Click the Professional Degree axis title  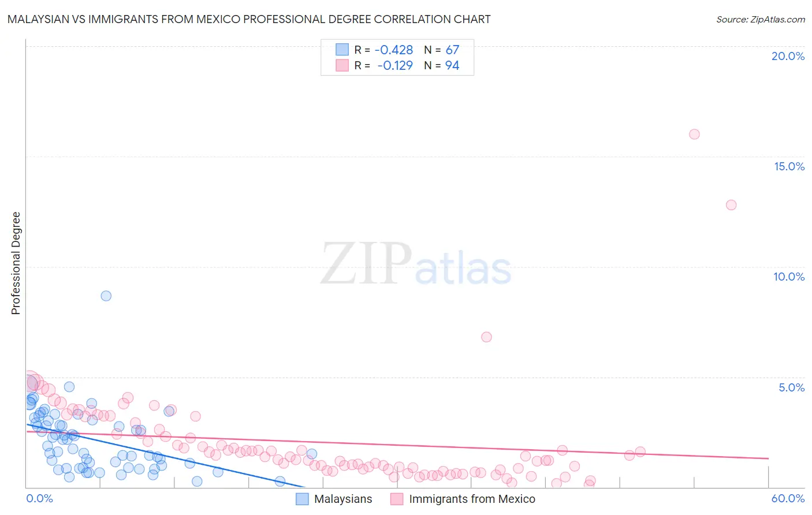coord(16,263)
